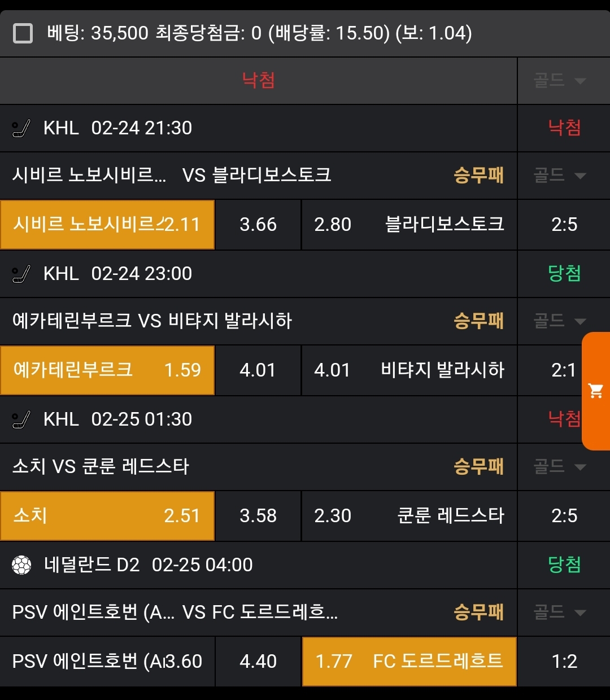Click hockey icon for KHL 01:30 match
Viewport: 610px width, 700px height.
[21, 420]
